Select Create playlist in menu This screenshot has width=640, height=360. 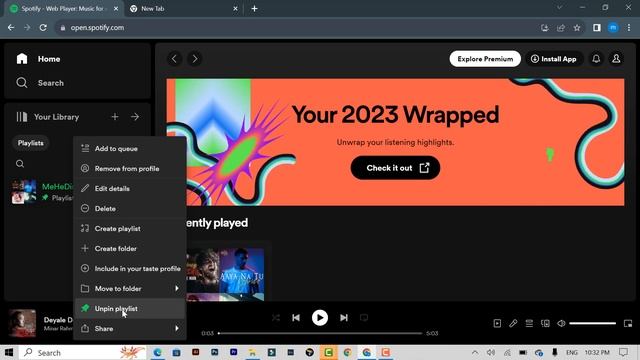[129, 229]
